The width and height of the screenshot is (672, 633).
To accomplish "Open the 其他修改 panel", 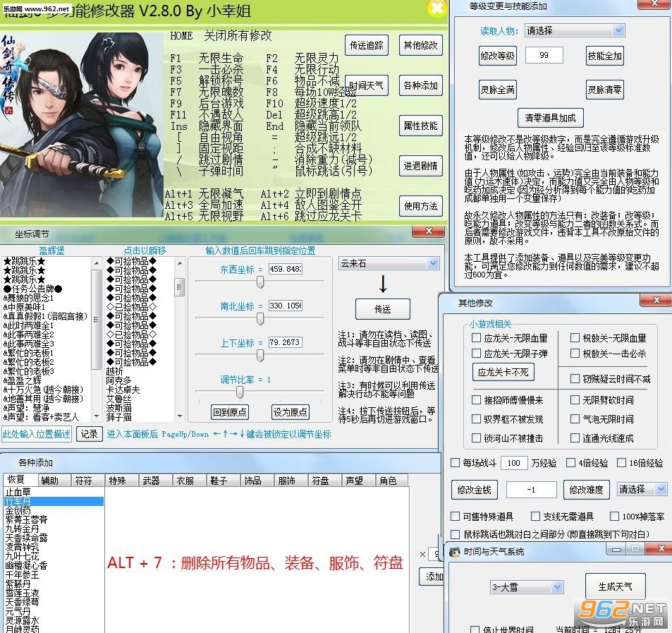I will tap(420, 45).
